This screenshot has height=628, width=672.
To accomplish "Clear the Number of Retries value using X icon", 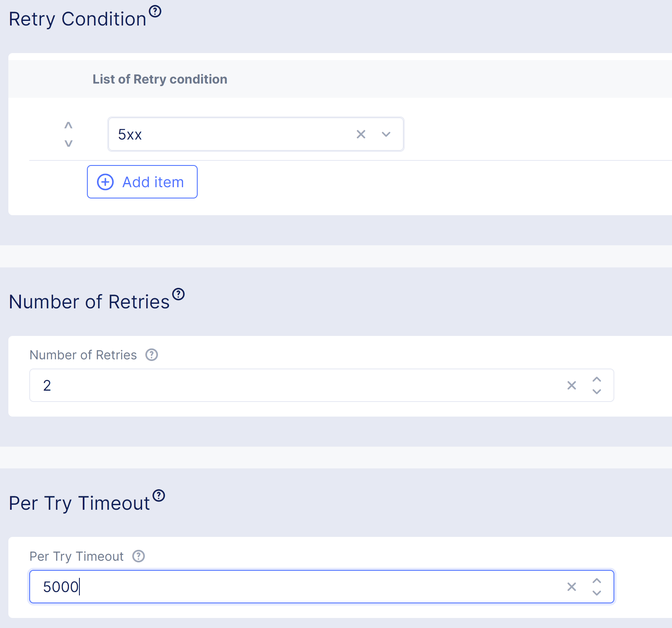I will [x=571, y=385].
